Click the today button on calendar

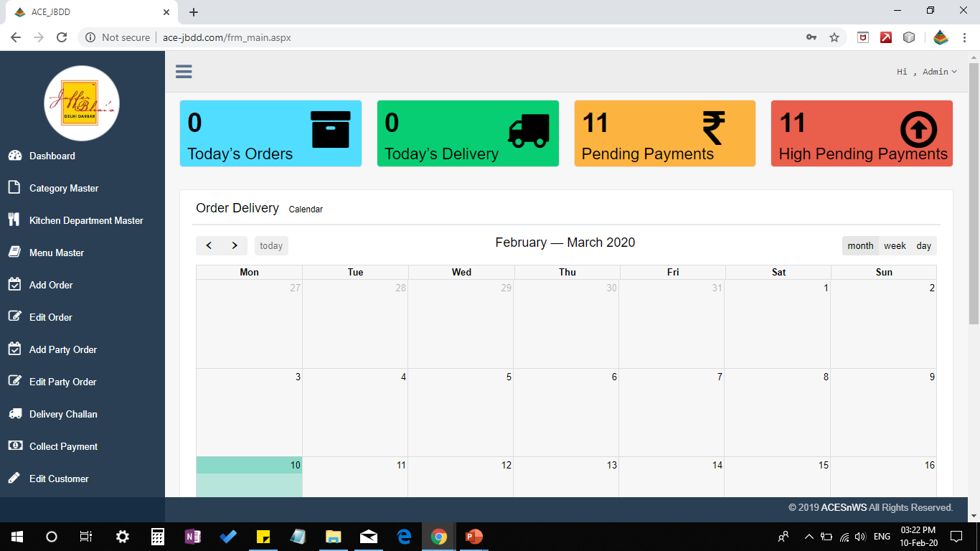pos(271,246)
